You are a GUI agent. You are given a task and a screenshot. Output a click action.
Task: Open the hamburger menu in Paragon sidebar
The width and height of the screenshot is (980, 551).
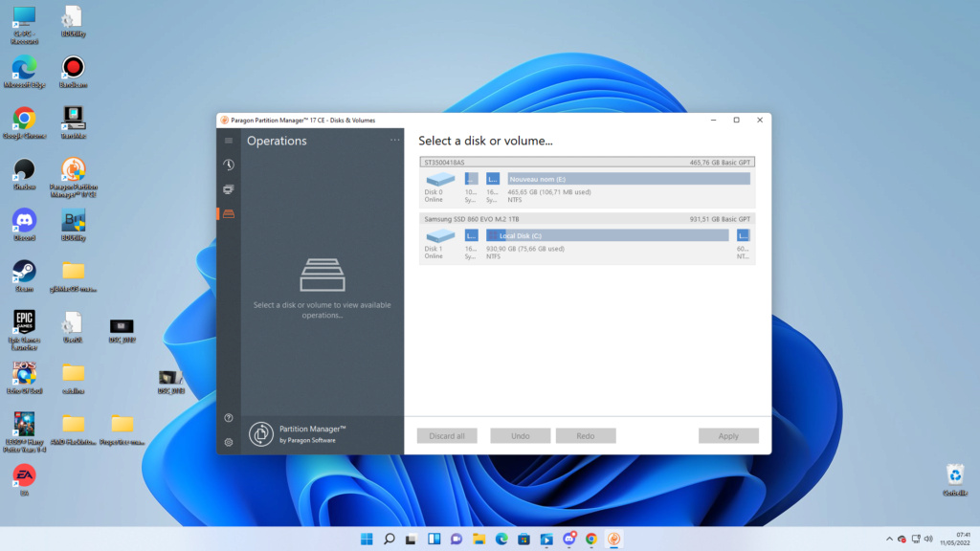[229, 141]
